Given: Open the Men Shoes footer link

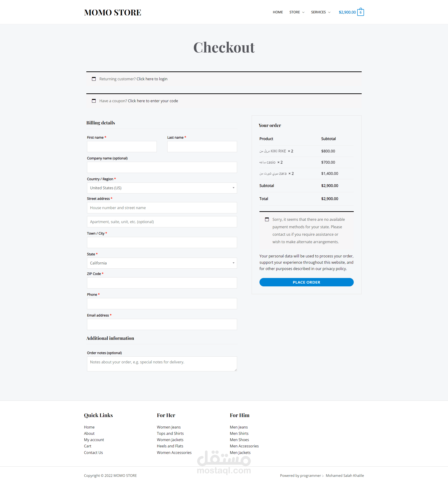Looking at the screenshot, I should [x=239, y=440].
